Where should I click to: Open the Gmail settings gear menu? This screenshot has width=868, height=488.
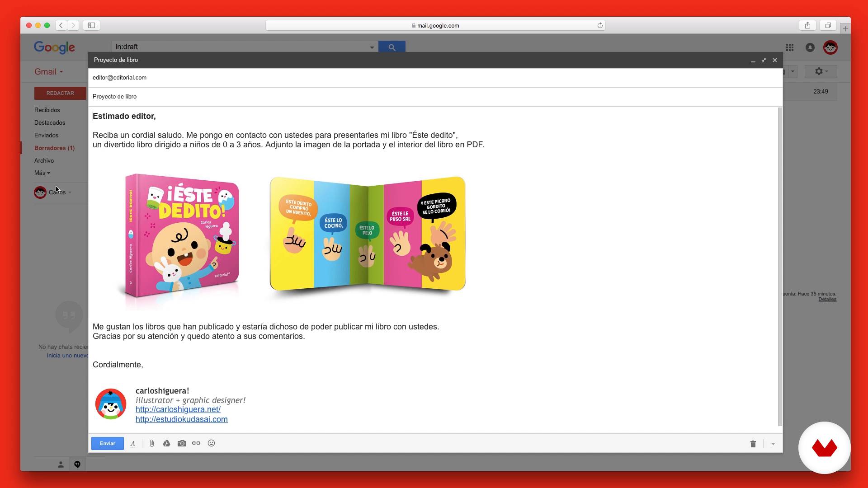point(821,71)
